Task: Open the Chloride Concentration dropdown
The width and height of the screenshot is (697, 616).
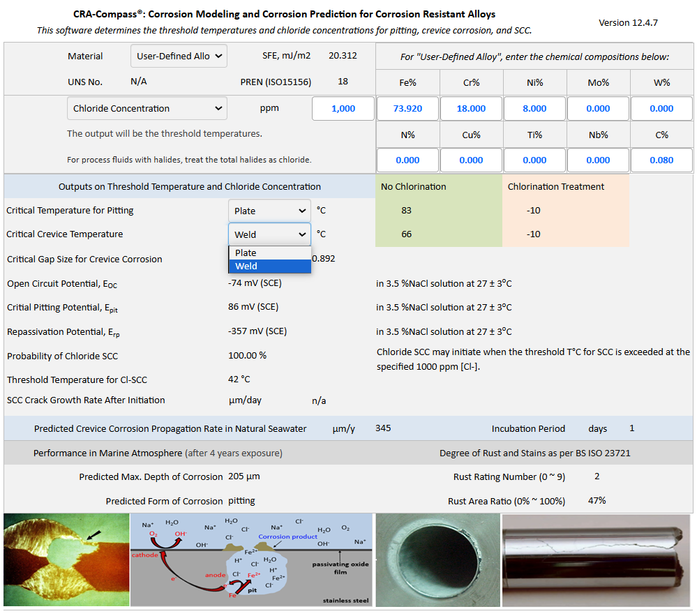Action: pos(147,108)
